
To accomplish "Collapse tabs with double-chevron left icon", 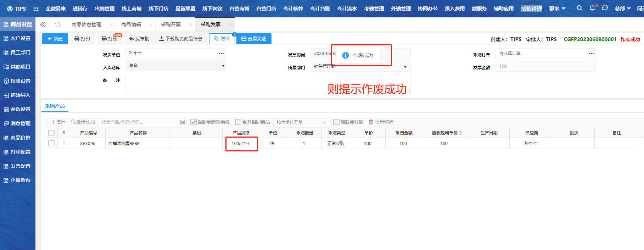I will (43, 24).
